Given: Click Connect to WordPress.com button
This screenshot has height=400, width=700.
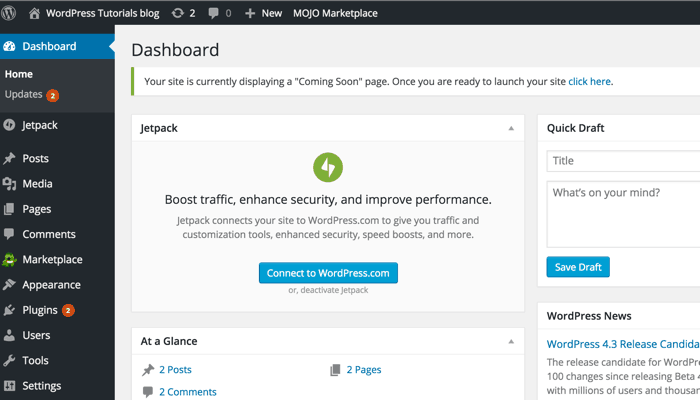Looking at the screenshot, I should point(328,273).
